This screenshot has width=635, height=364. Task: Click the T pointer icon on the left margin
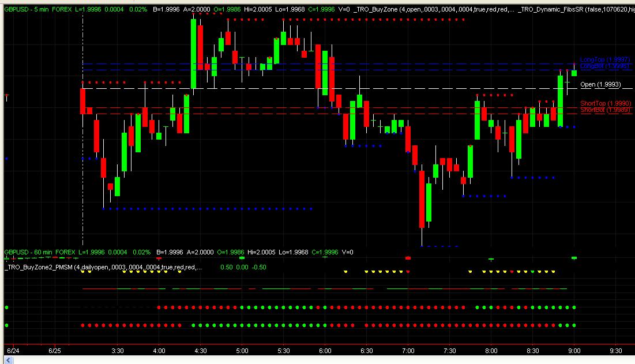[5, 96]
